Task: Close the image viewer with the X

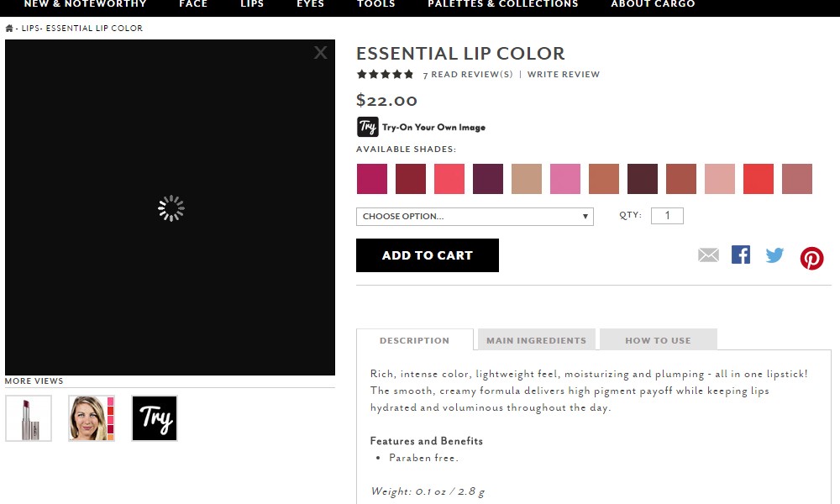Action: coord(320,52)
